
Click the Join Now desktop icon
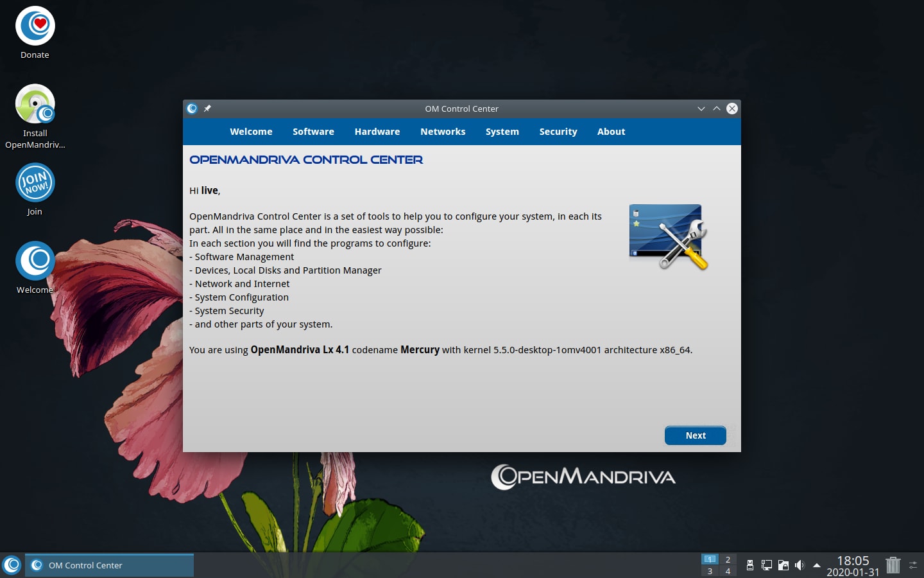35,183
